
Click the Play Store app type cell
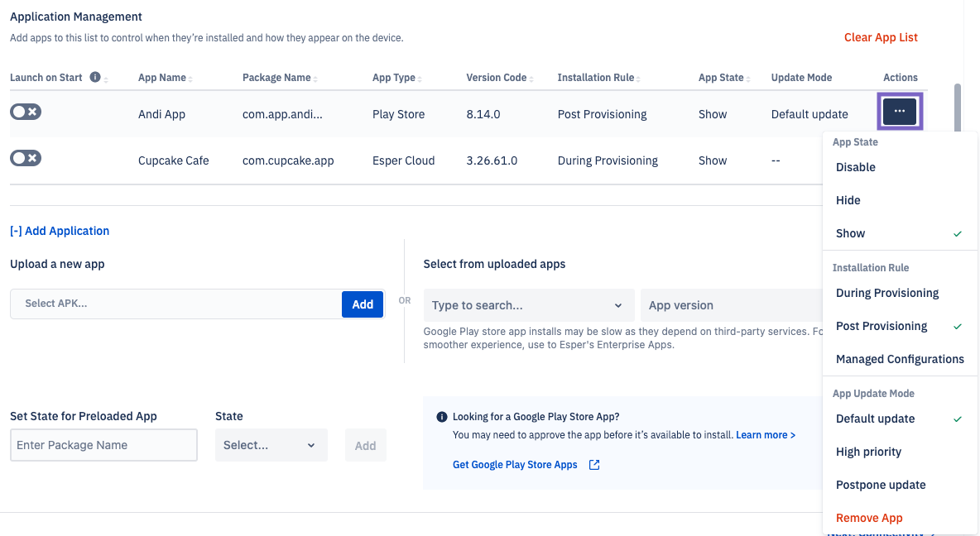pos(399,114)
